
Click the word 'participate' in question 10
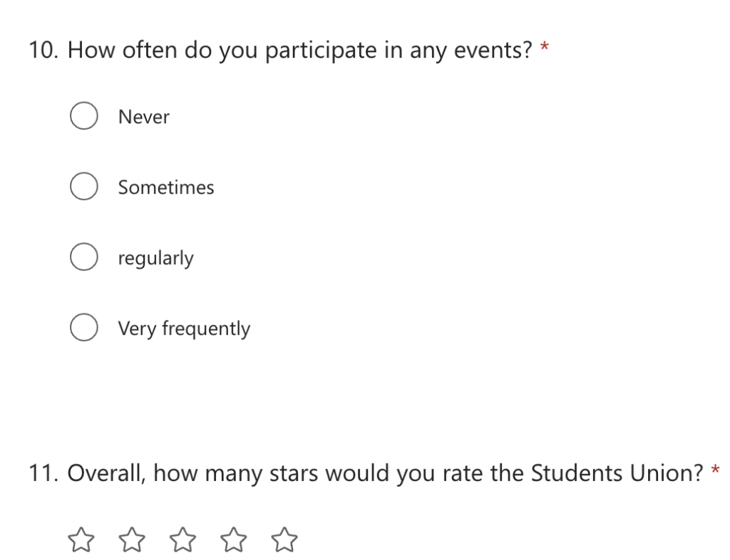(321, 51)
